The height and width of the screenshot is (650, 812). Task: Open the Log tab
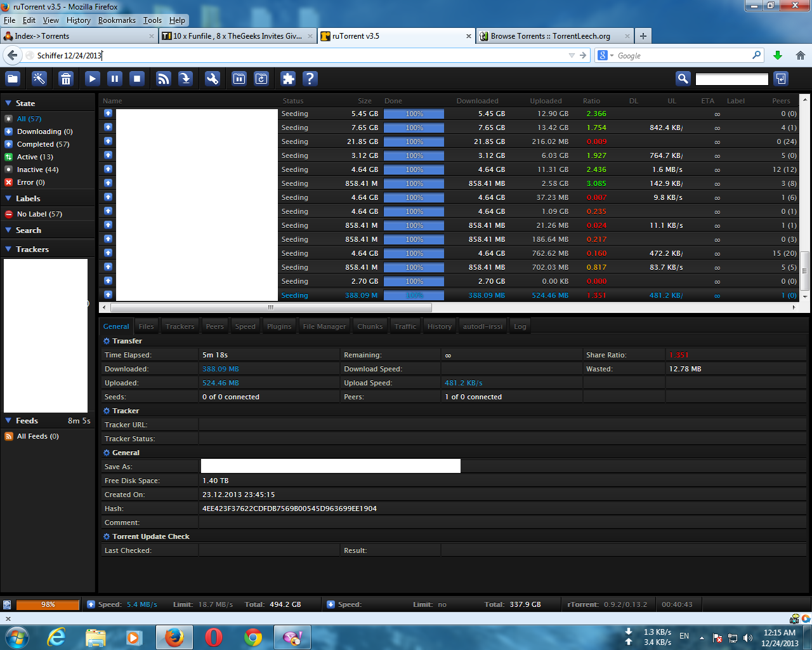point(520,326)
